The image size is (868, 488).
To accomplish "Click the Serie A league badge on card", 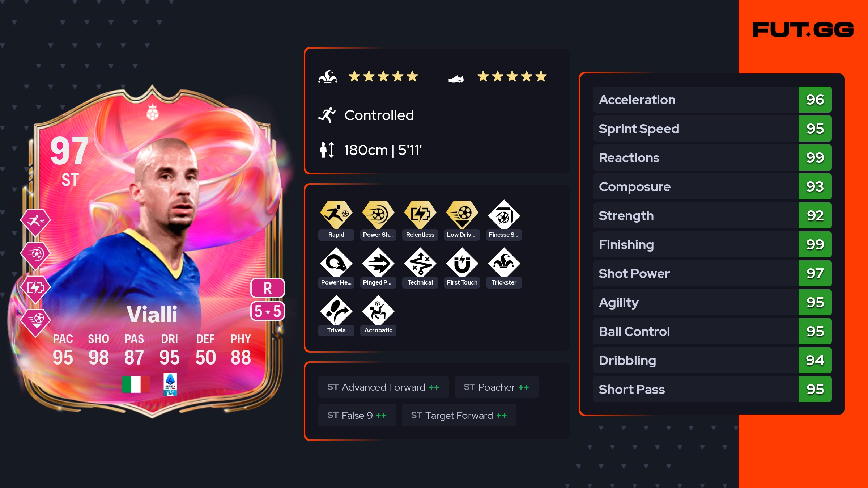I will pos(170,384).
